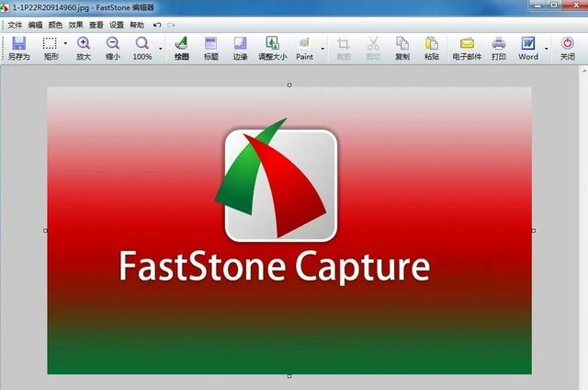Expand the zoom dropdown arrow beside 100%
This screenshot has width=588, height=390.
coord(161,49)
